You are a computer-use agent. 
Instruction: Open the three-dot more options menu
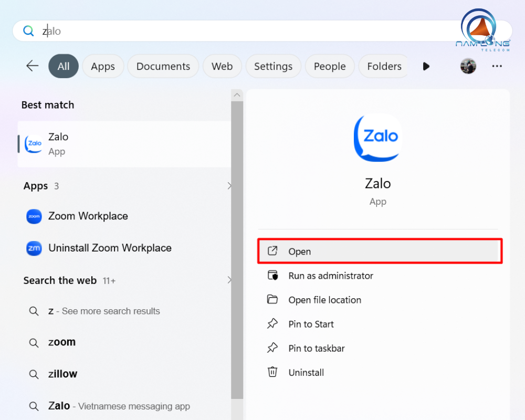click(497, 66)
